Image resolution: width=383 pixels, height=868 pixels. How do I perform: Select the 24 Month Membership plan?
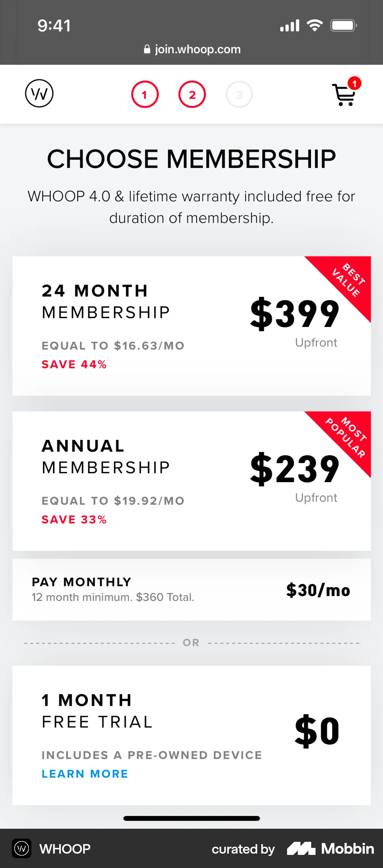click(135, 325)
